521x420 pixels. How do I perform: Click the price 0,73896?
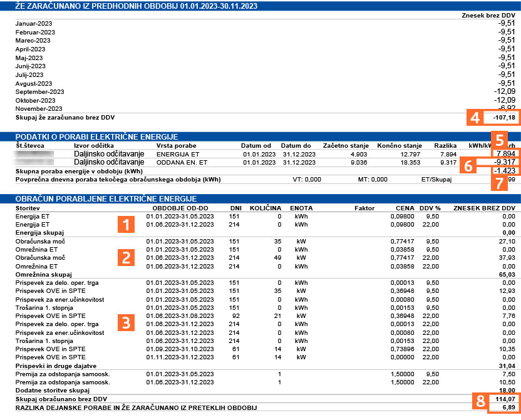(x=403, y=349)
